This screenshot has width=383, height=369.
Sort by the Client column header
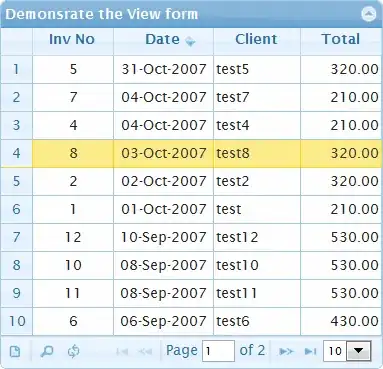coord(257,41)
